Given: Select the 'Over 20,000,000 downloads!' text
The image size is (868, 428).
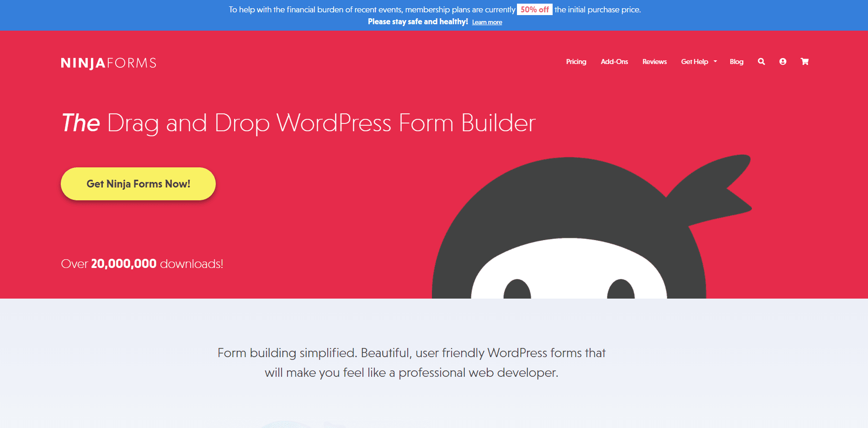Looking at the screenshot, I should coord(142,264).
